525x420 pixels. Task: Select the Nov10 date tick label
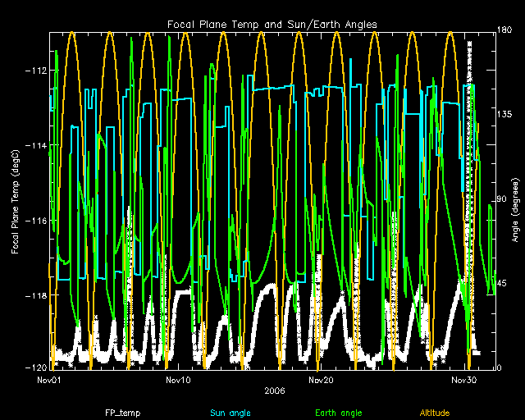point(178,381)
